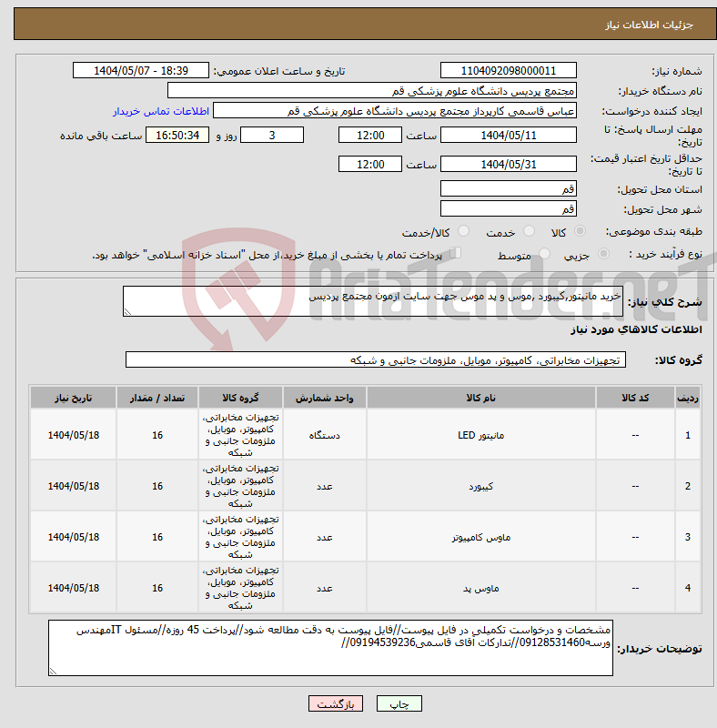
Task: Open the اطلاعات تماس خریدار link
Action: pos(161,111)
